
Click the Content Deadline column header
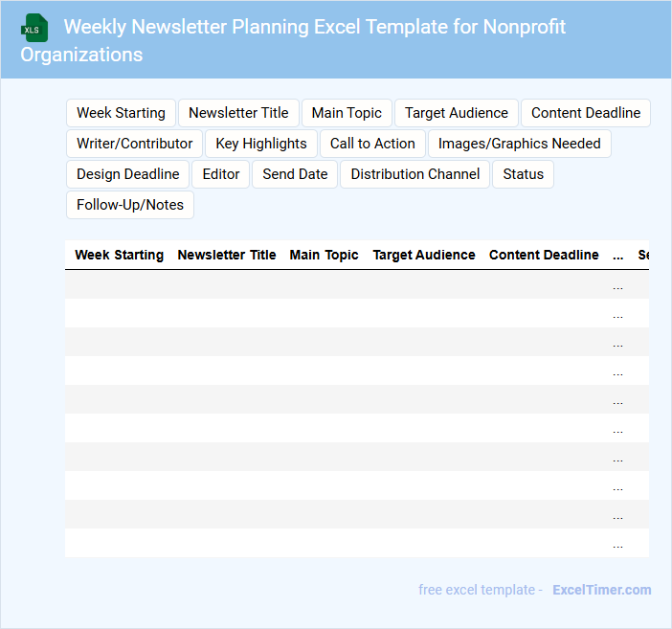pos(544,255)
